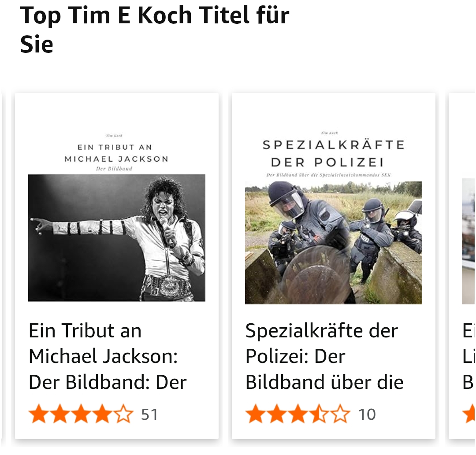Click last empty star of Spezialkräfte rating
Viewport: 476px width, 455px height.
click(340, 414)
